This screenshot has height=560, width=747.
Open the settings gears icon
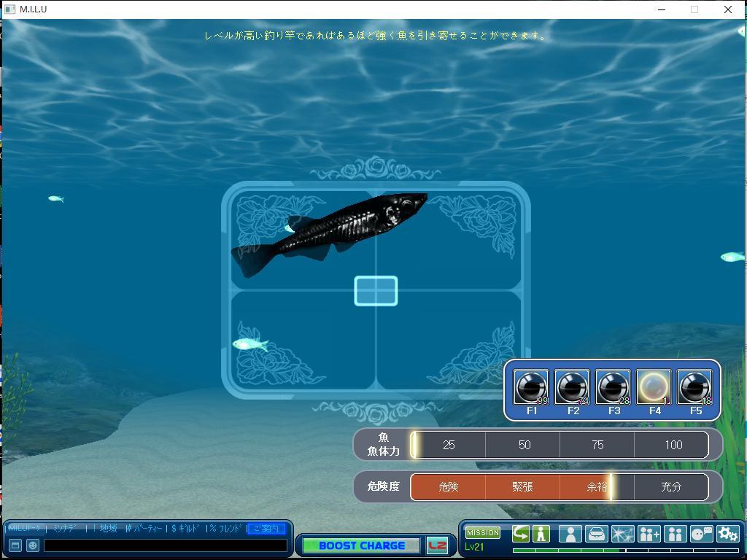tap(727, 534)
